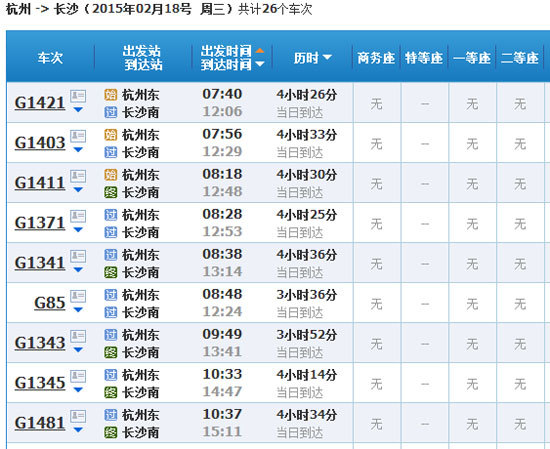Open the info card icon beside G1403
Viewport: 550px width, 449px height.
(x=78, y=136)
